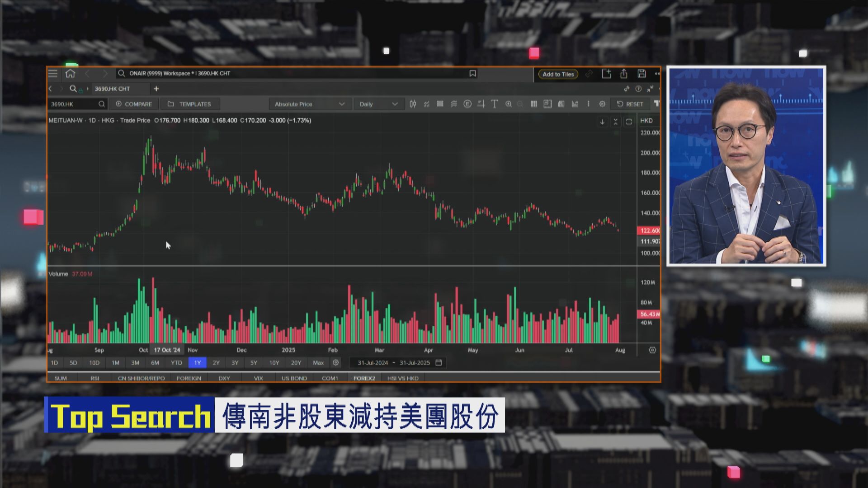Go to the Home workspace icon

point(70,73)
